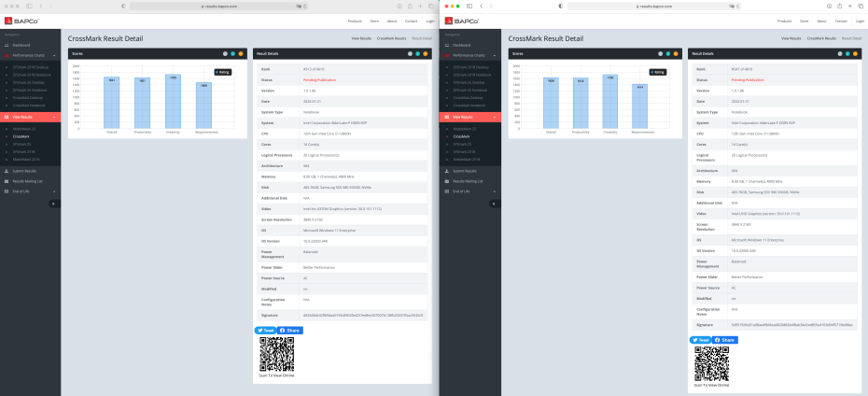Screen dimensions: 868x396
Task: Click the teal circle on the right window's Result Details panel
Action: pos(847,54)
